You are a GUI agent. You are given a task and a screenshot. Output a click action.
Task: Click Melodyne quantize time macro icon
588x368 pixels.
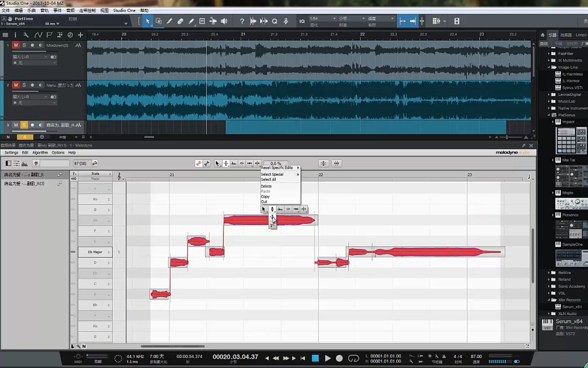pos(337,164)
